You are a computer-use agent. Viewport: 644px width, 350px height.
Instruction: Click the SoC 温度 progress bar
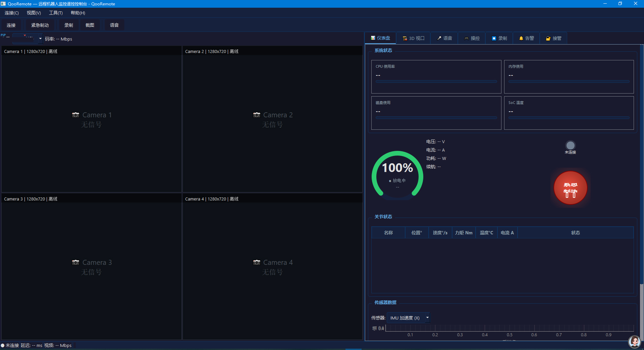click(x=569, y=118)
